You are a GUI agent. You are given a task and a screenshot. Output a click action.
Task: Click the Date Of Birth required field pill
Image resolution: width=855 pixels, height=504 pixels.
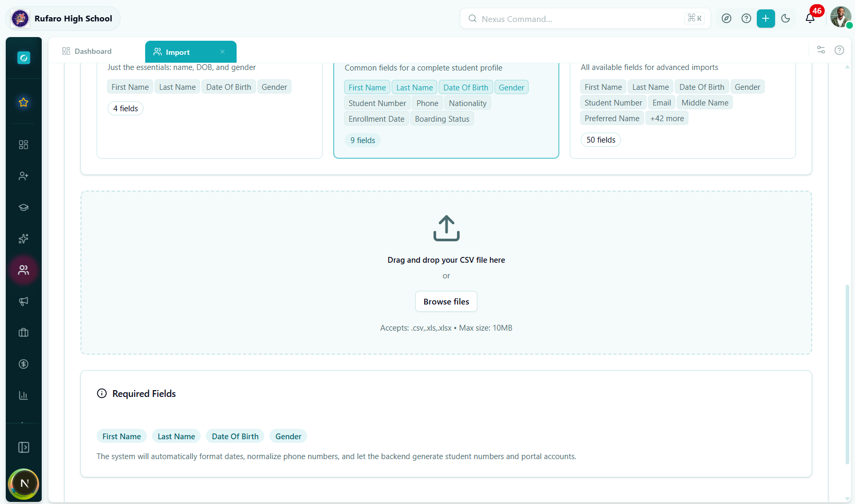235,437
